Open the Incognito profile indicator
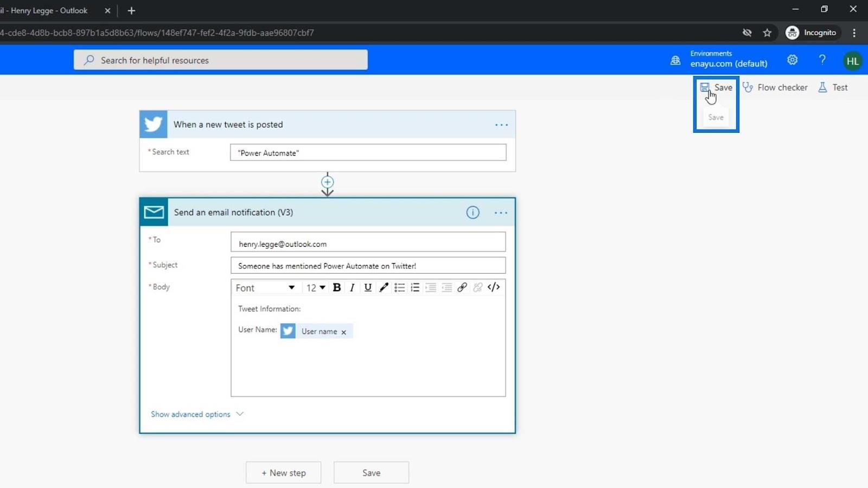This screenshot has width=868, height=488. click(812, 33)
